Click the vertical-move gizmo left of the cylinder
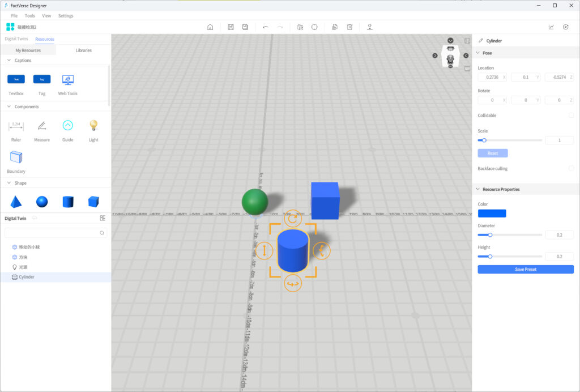 point(265,250)
